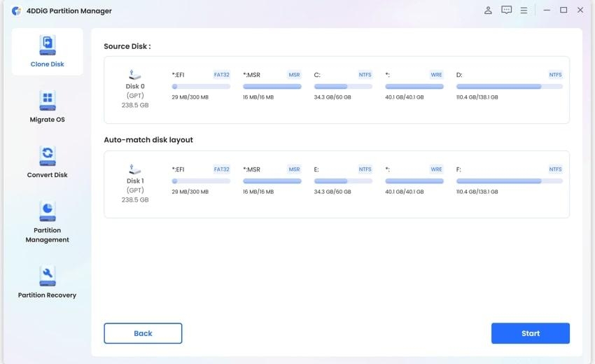Click the Disk 1 E: partition label

pos(316,169)
